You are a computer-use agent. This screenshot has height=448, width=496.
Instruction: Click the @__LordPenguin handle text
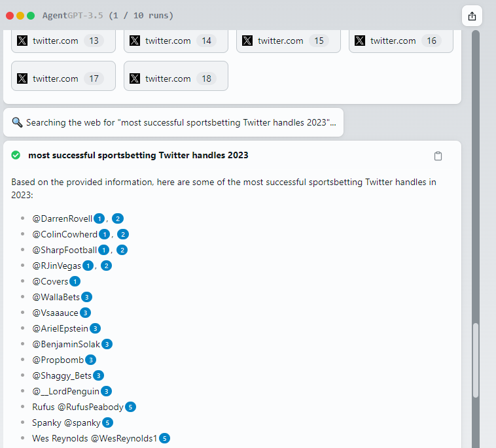(66, 391)
